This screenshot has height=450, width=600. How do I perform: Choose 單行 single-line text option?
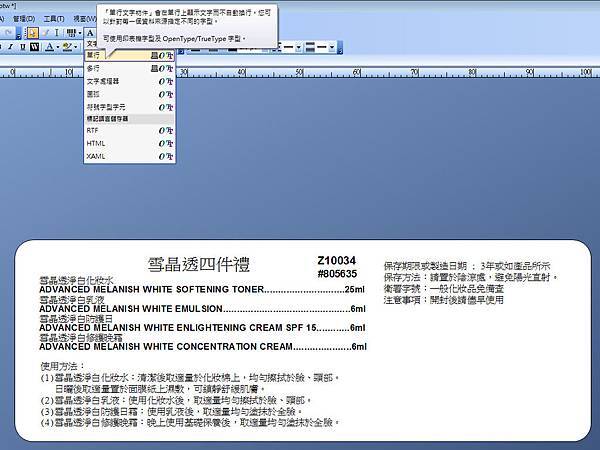(129, 55)
